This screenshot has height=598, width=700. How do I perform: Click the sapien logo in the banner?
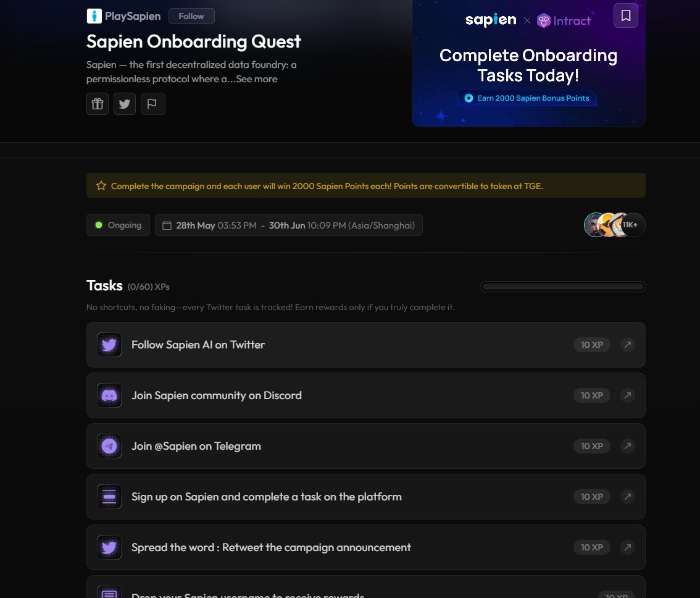(x=491, y=20)
